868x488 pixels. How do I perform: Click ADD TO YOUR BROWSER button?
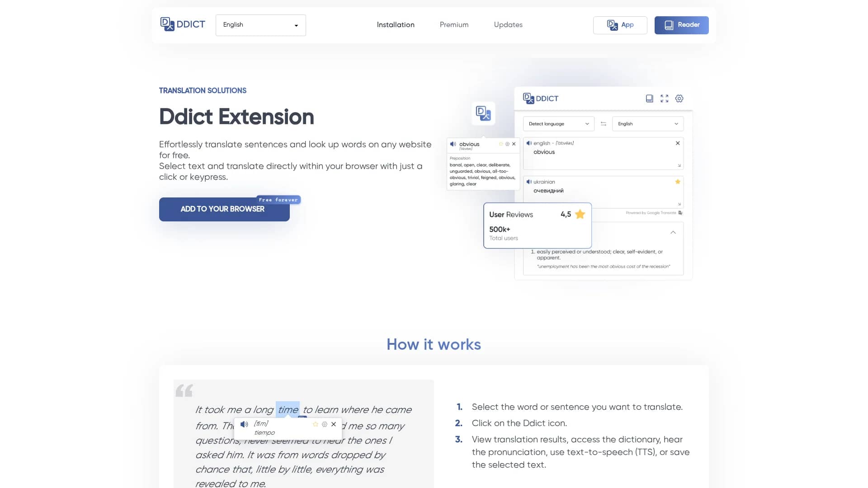(x=224, y=209)
